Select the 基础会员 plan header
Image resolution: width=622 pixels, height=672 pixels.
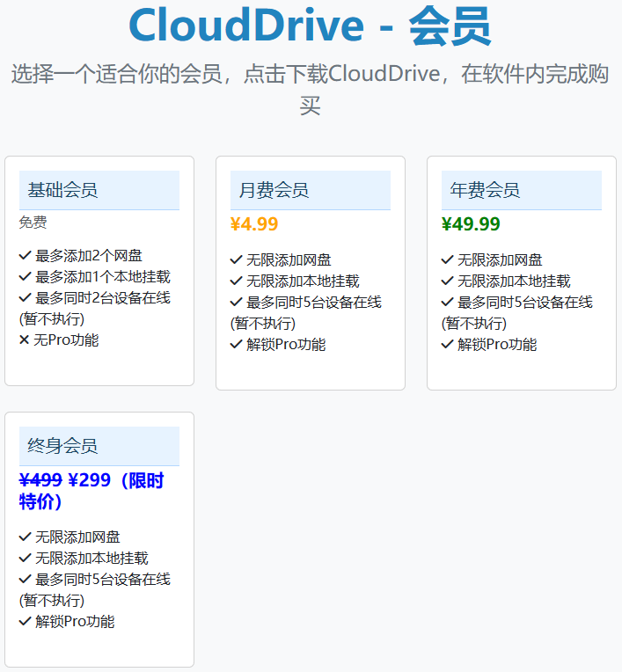click(x=99, y=190)
